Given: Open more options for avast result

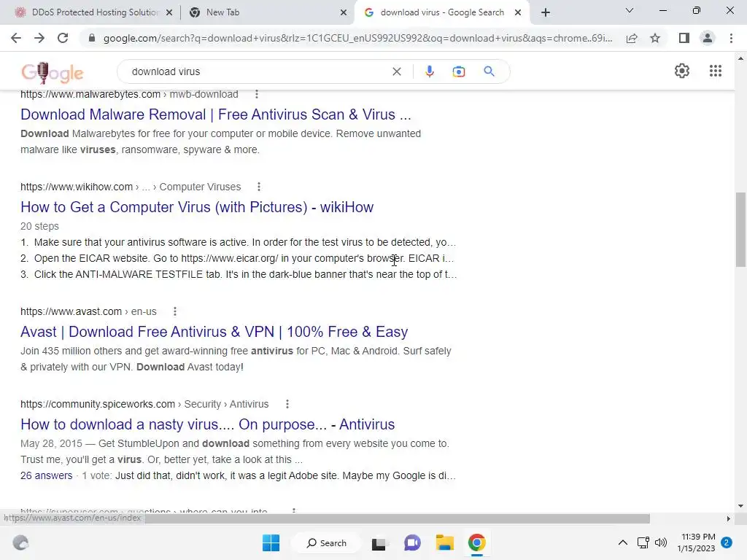Looking at the screenshot, I should coord(175,311).
